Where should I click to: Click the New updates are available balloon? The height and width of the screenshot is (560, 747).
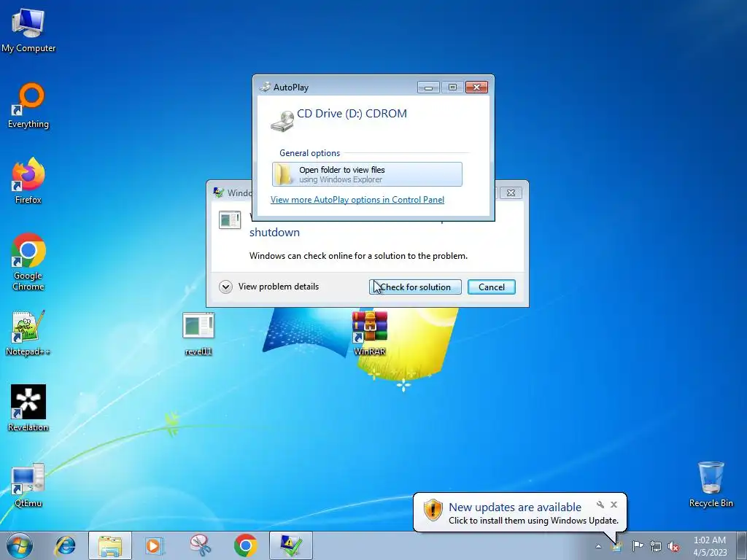[x=520, y=513]
